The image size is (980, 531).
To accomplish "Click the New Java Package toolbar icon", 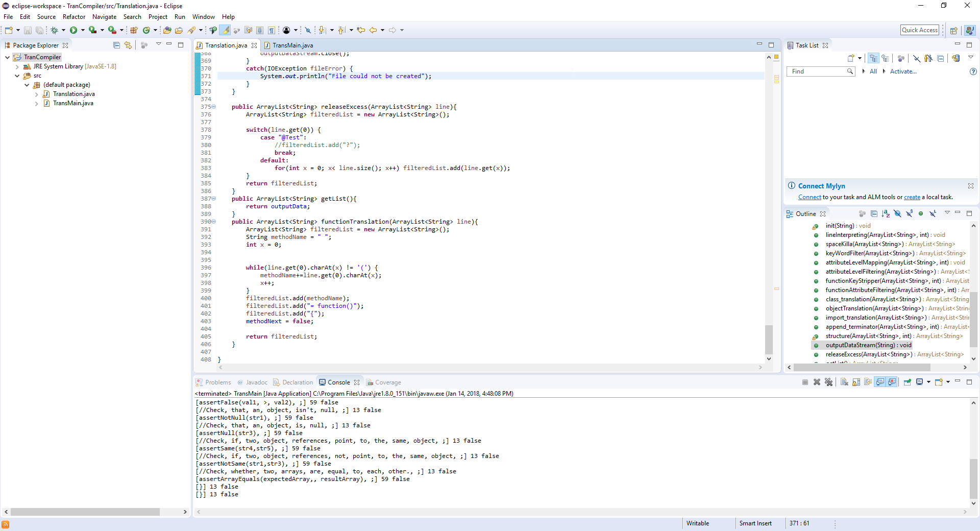I will point(134,30).
